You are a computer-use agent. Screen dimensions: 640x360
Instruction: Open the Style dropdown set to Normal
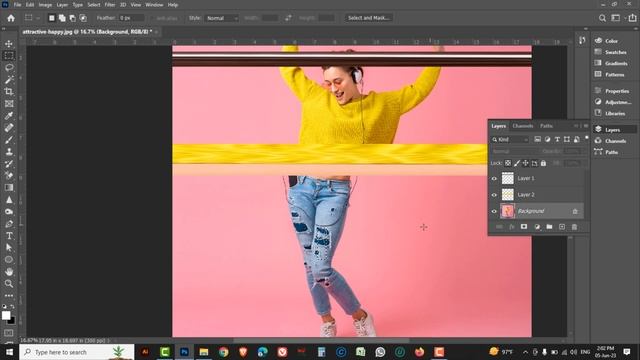[222, 18]
